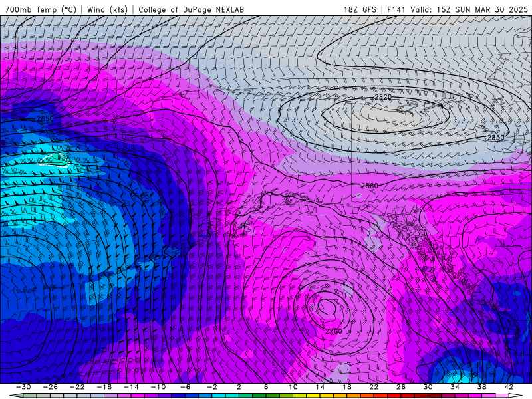Screen dimensions: 532x399
Task: Click the 6 colorbar scale value
Action: (266, 387)
